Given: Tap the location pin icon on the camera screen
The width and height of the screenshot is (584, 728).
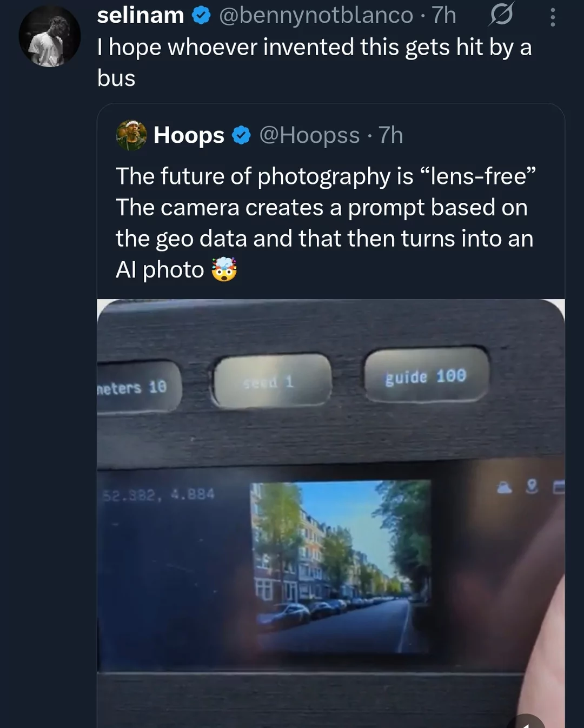Looking at the screenshot, I should pos(532,487).
